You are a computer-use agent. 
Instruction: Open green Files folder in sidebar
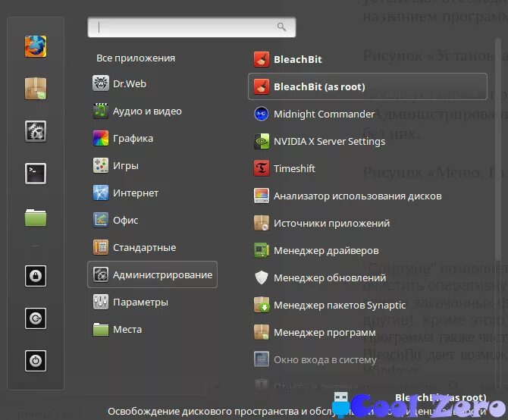tap(36, 217)
